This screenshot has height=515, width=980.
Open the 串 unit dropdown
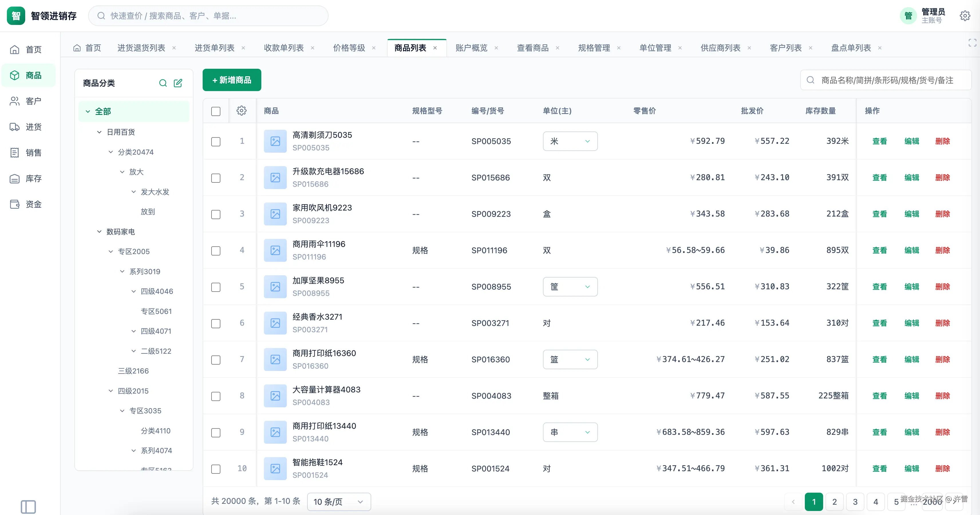(x=570, y=432)
